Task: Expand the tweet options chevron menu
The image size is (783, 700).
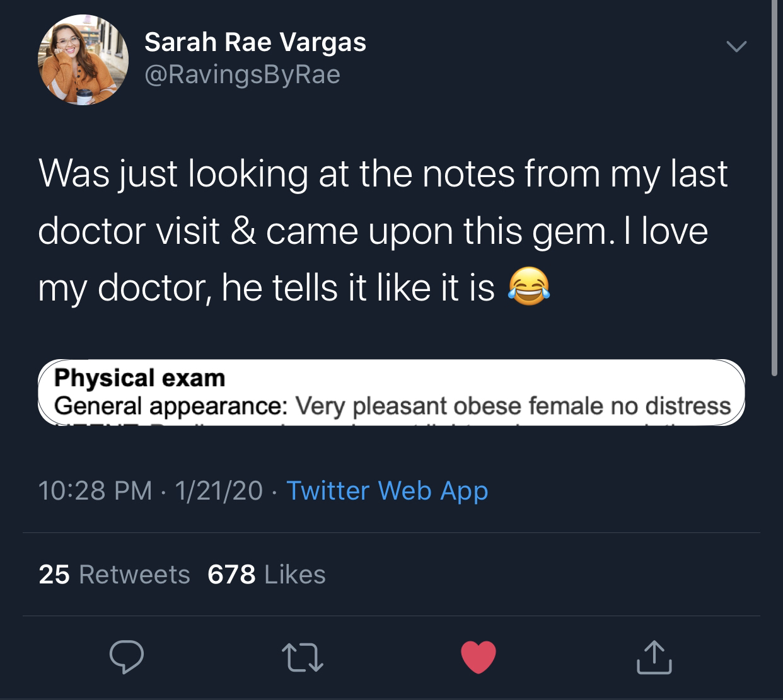Action: (736, 47)
